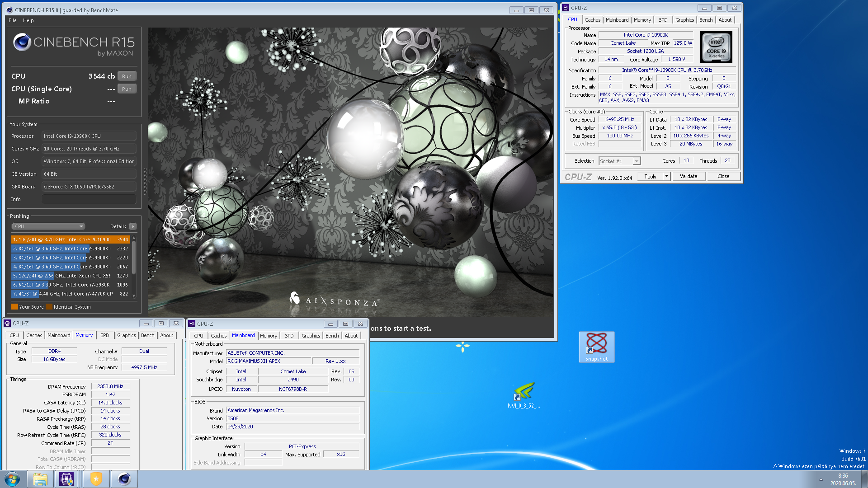
Task: Open the NVI_0_3_52 desktop shortcut
Action: pyautogui.click(x=524, y=395)
